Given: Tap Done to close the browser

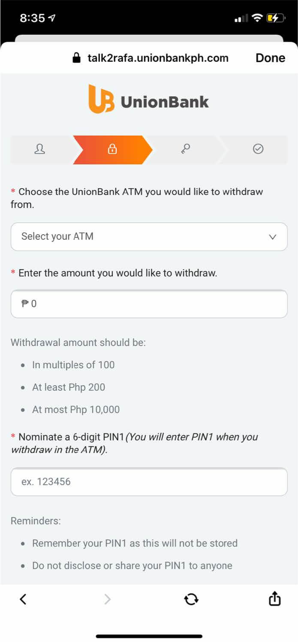Looking at the screenshot, I should (270, 58).
